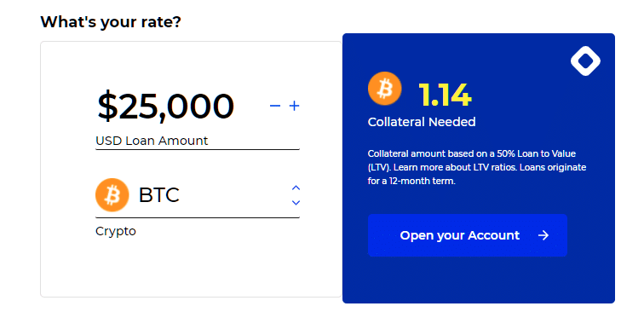Decrease the loan amount with the minus icon

[275, 106]
